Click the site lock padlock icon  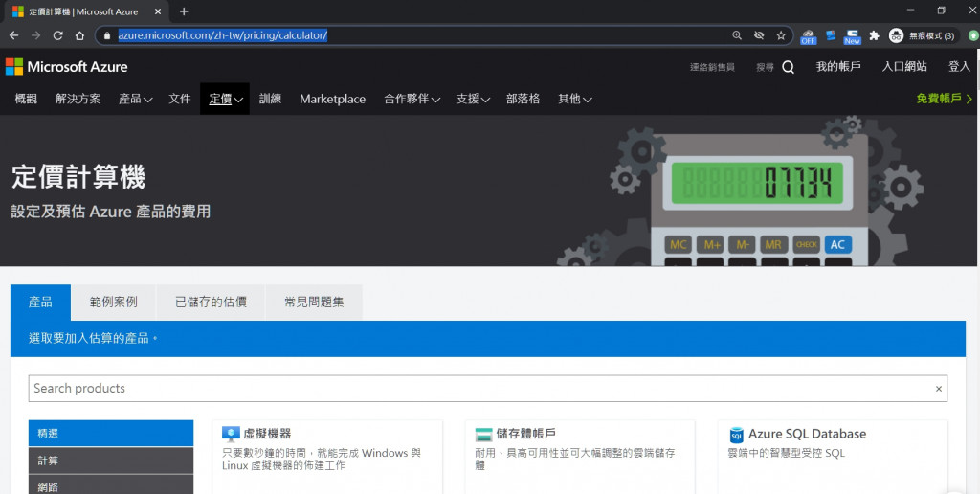pos(107,35)
